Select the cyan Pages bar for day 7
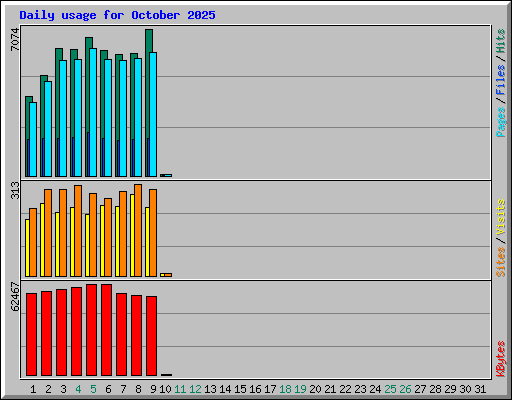 click(x=123, y=118)
